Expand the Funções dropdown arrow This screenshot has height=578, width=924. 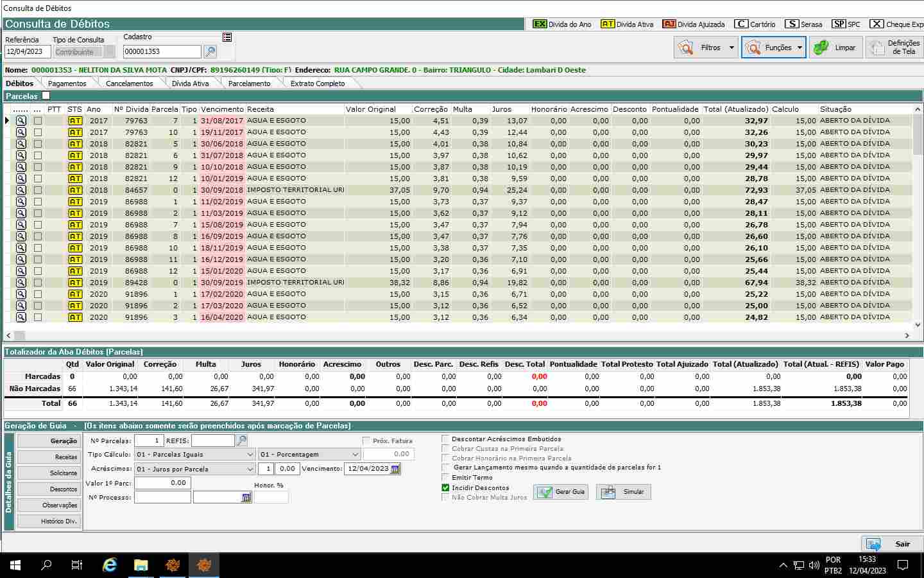point(800,48)
